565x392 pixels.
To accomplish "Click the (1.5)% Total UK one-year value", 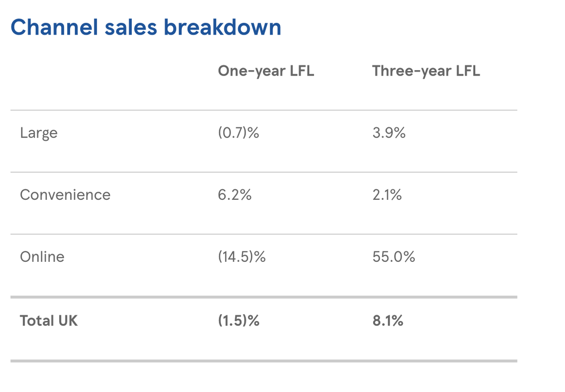I will pyautogui.click(x=238, y=321).
